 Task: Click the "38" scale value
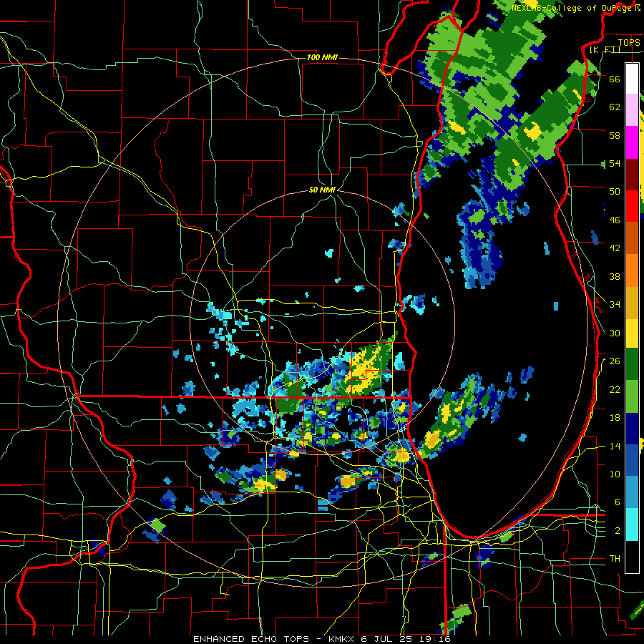(615, 276)
